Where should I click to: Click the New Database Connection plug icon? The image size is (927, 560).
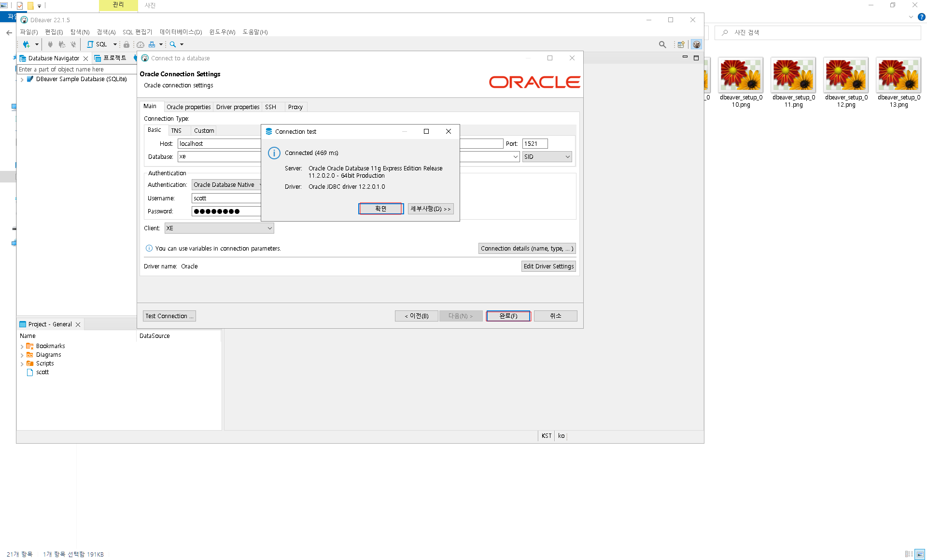(27, 44)
